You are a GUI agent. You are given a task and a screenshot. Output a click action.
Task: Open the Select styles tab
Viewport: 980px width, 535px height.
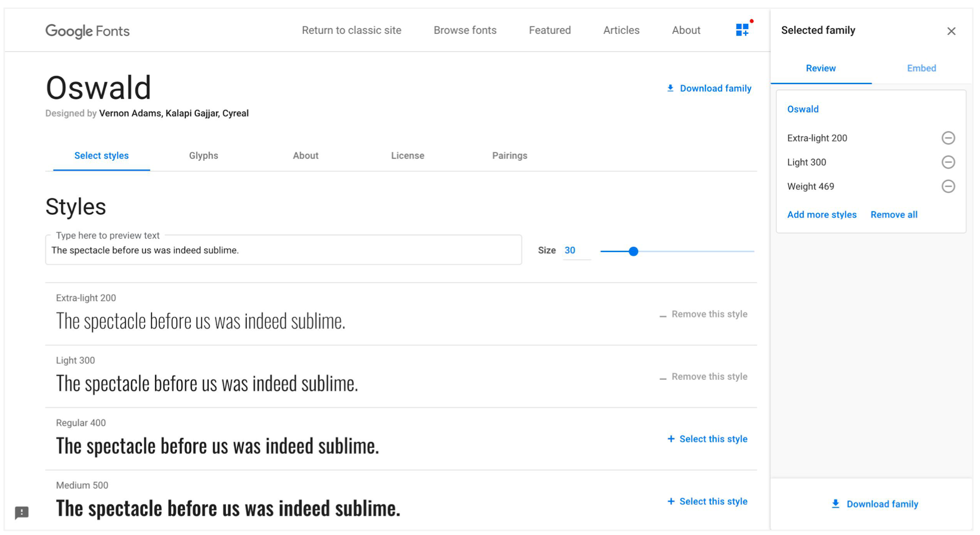point(101,156)
